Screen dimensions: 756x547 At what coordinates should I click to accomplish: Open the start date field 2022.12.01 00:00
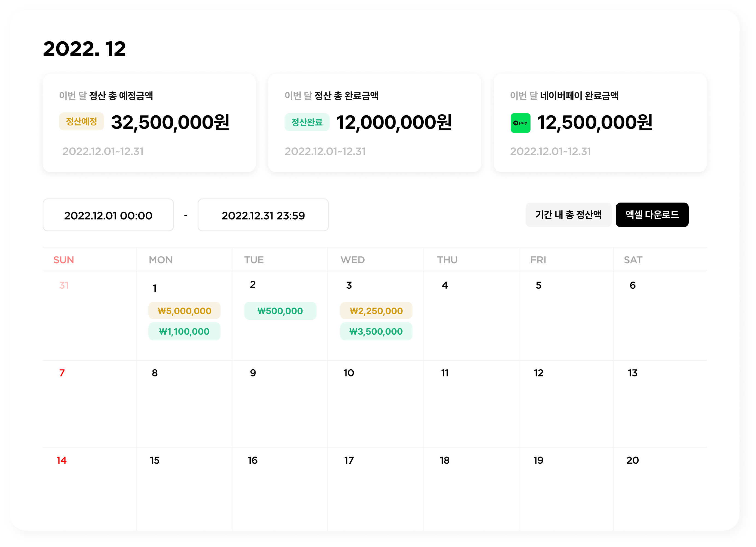(108, 215)
